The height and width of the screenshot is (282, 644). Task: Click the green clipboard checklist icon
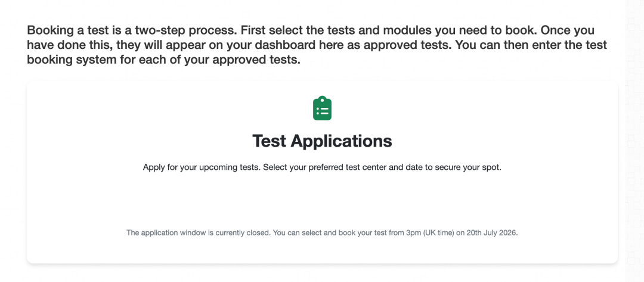[x=322, y=109]
